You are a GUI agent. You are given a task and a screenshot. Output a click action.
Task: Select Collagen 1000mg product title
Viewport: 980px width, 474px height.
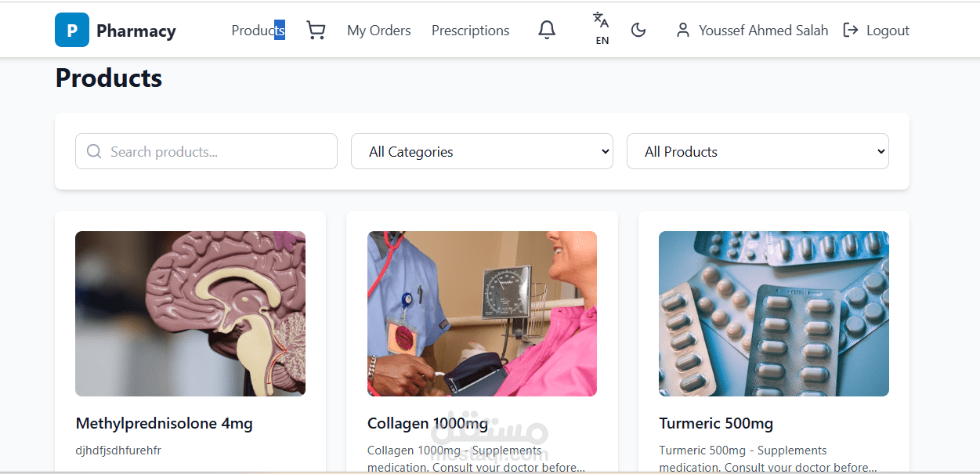coord(428,424)
